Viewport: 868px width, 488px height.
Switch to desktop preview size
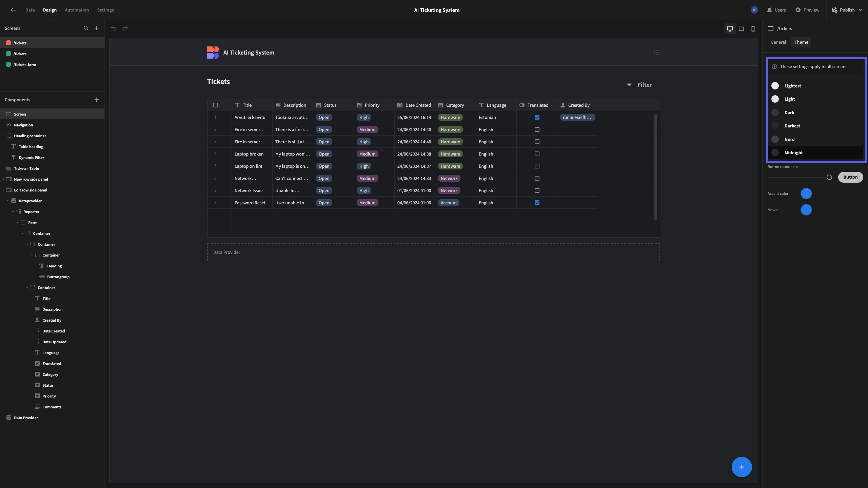(x=730, y=29)
